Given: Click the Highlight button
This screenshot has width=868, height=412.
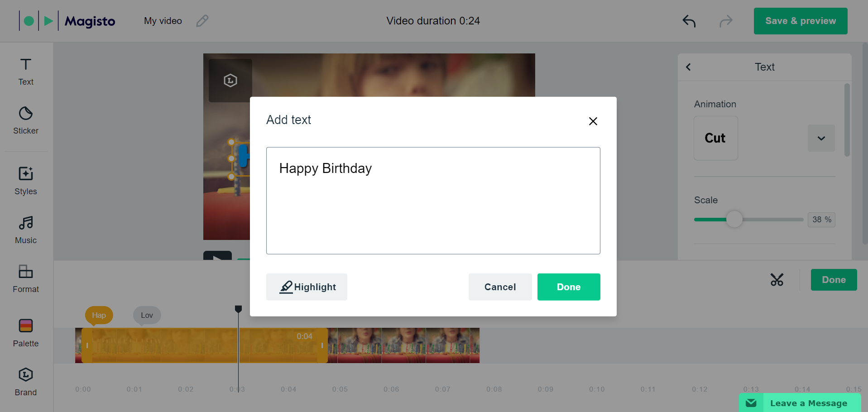Looking at the screenshot, I should click(x=307, y=287).
